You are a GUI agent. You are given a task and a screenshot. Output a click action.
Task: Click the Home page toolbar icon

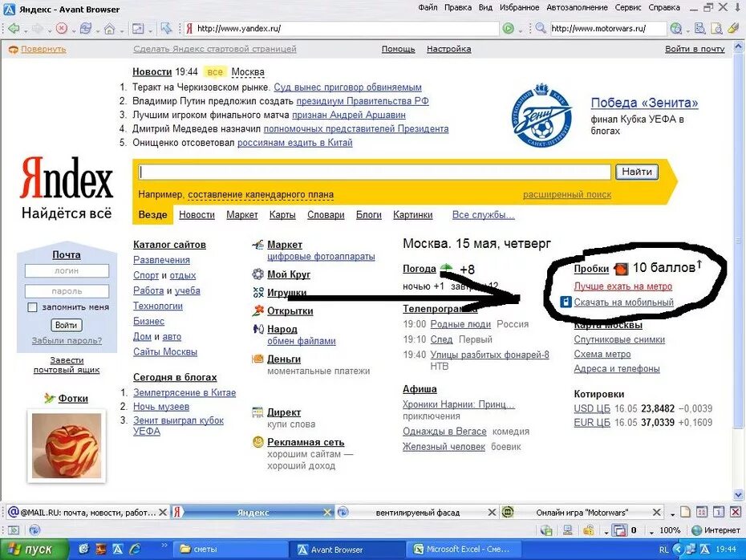[x=109, y=29]
